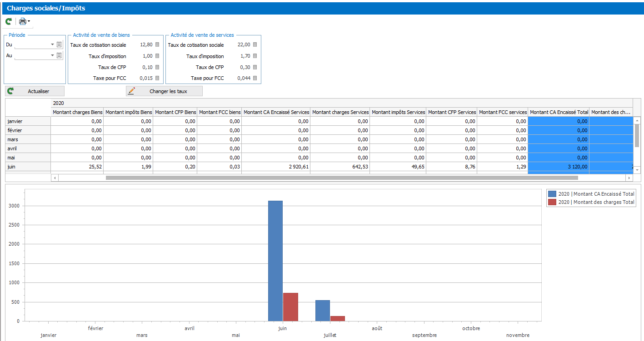Open calculator for Services cotisation sociale rate
Screen dimensions: 644x341
point(255,45)
